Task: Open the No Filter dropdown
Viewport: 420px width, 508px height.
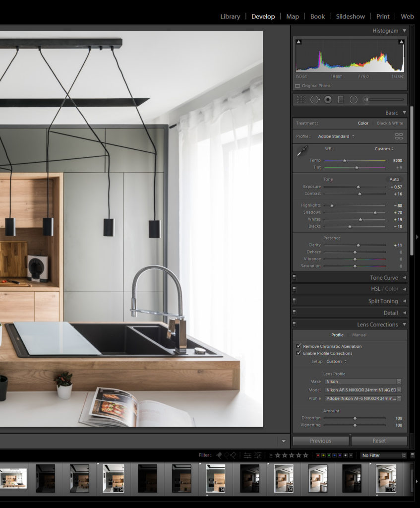Action: [383, 455]
